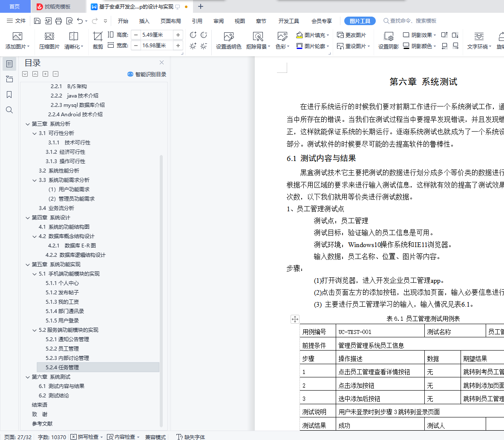Open 色彩 (Color) picture tool
Image resolution: width=504 pixels, height=440 pixels.
point(282,40)
